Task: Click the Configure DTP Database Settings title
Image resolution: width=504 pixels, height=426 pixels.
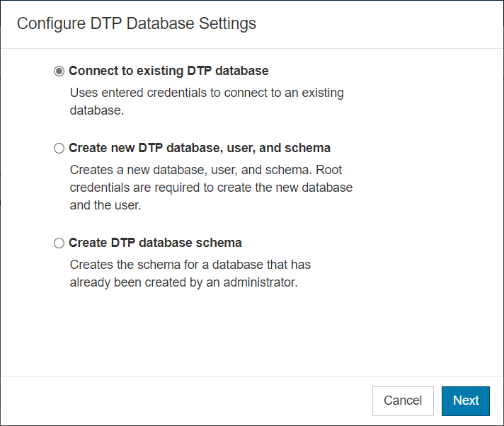Action: point(137,24)
